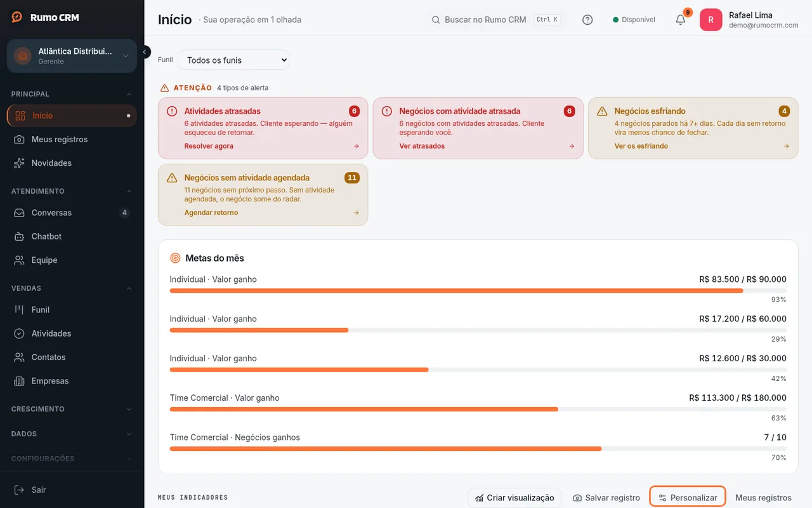This screenshot has width=812, height=508.
Task: Click Rafael Lima's avatar with the R
Action: [x=710, y=20]
